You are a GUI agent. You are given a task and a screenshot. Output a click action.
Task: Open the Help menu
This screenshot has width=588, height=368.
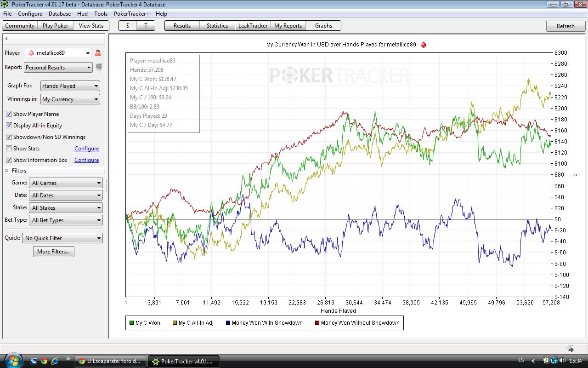click(161, 14)
